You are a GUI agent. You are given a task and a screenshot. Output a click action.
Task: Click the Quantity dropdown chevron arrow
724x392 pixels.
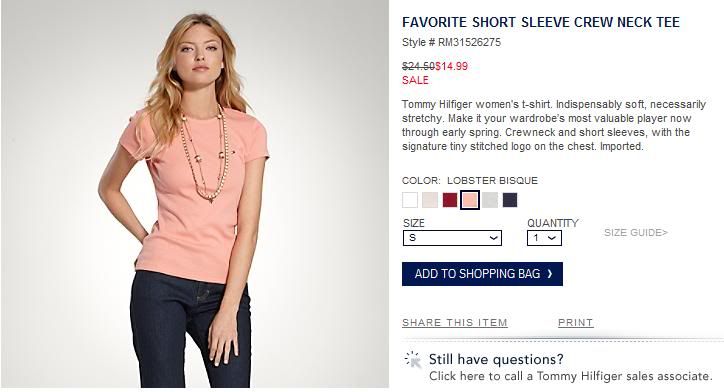pyautogui.click(x=552, y=238)
